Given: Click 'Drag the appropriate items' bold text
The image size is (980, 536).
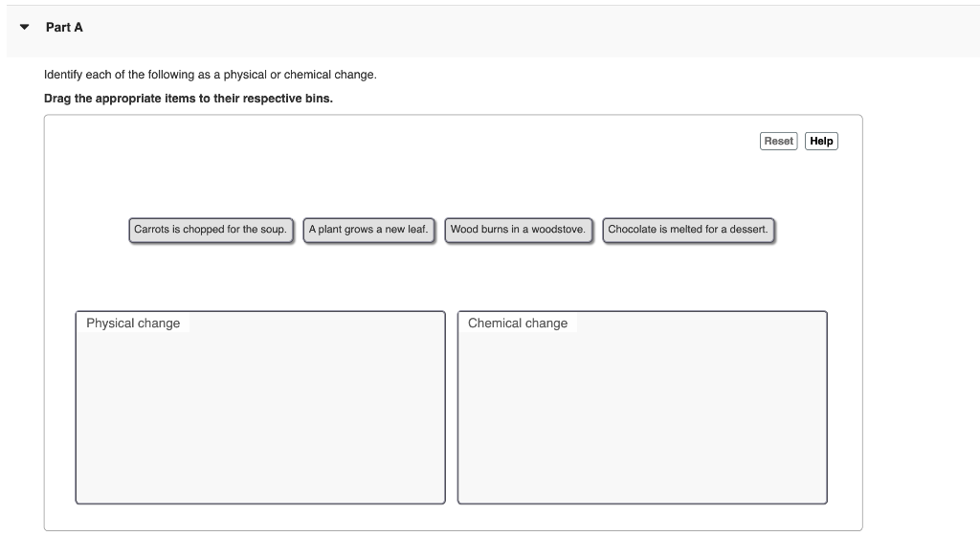Looking at the screenshot, I should (x=189, y=99).
